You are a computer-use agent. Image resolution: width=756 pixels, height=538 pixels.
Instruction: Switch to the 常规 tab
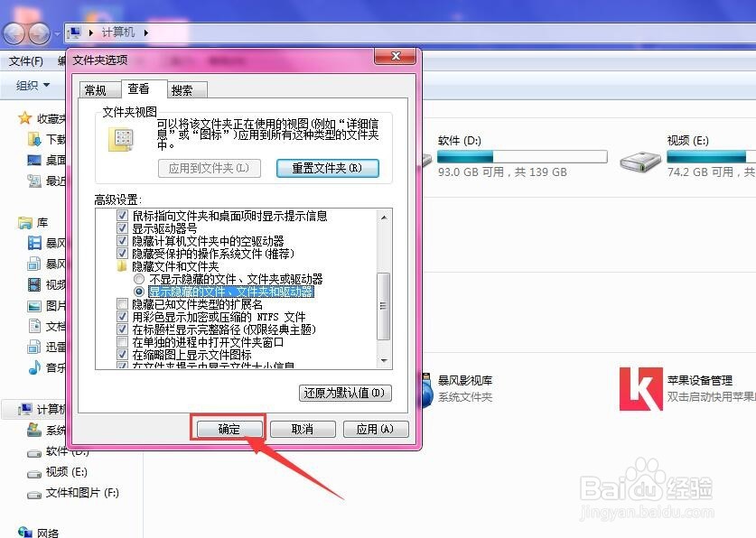(x=99, y=90)
